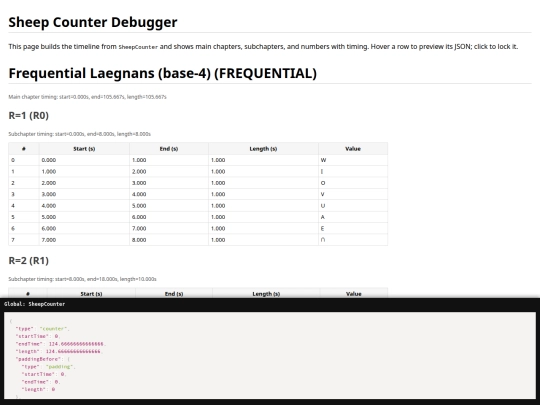Click the R=2 subchapter timing line with length=10.000s
The height and width of the screenshot is (405, 540).
pyautogui.click(x=82, y=279)
